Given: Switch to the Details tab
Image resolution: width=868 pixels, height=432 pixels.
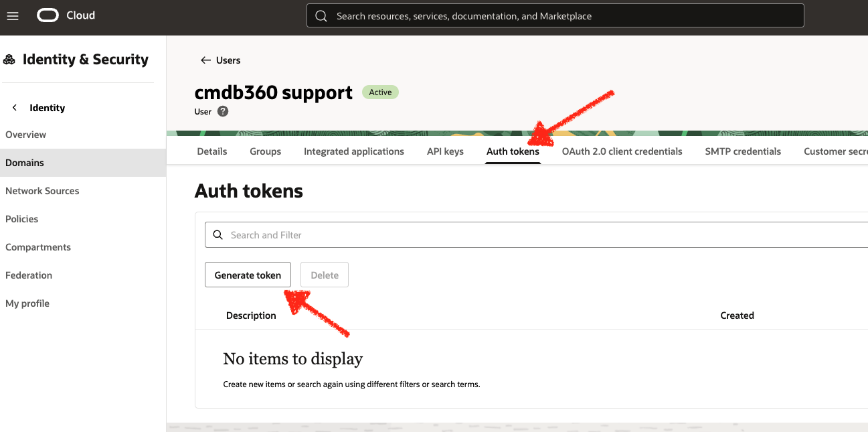Looking at the screenshot, I should coord(212,151).
